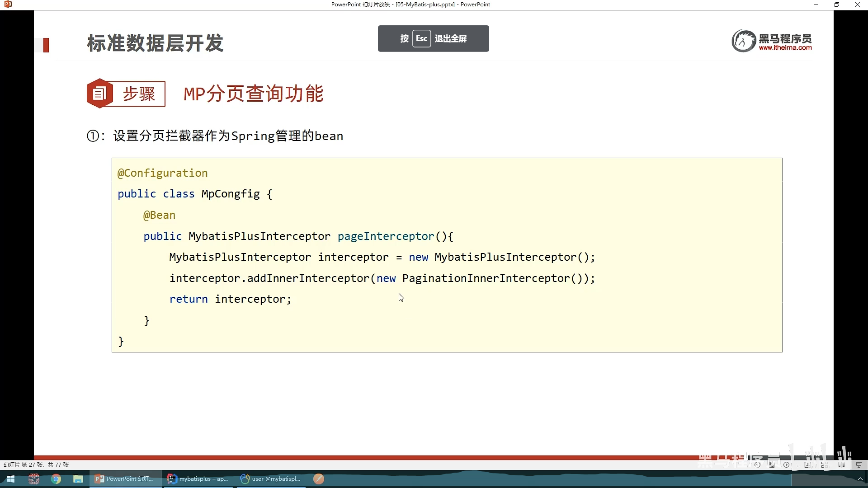868x488 pixels.
Task: Click the slide 27 of 77 indicator
Action: coord(36,465)
